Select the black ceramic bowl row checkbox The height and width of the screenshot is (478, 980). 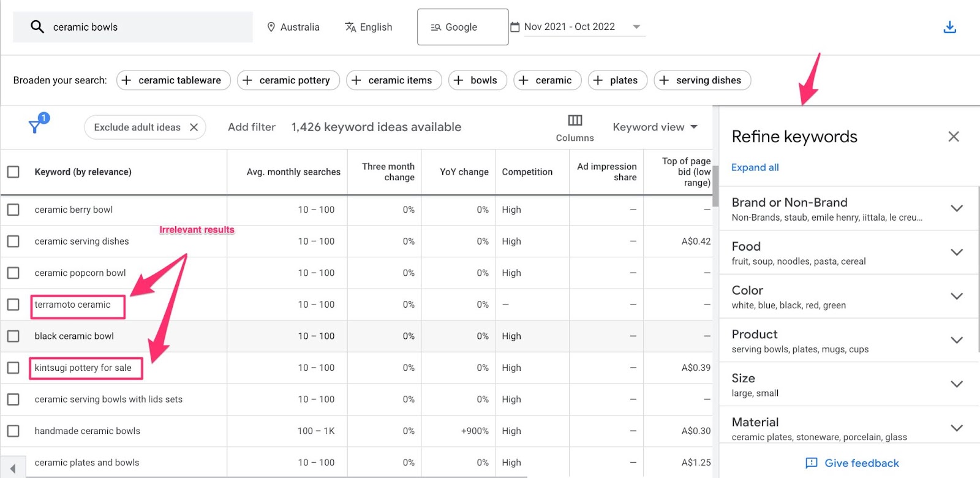pos(13,336)
